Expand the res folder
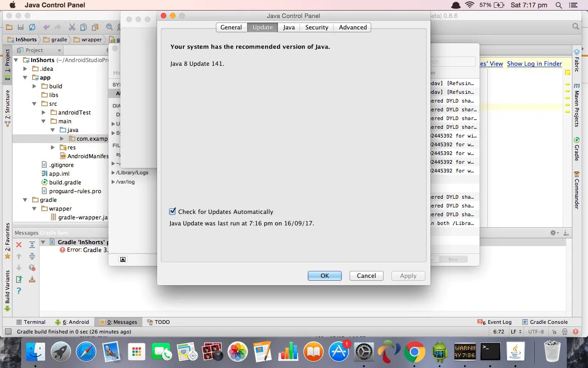Viewport: 588px width, 368px height. 53,148
